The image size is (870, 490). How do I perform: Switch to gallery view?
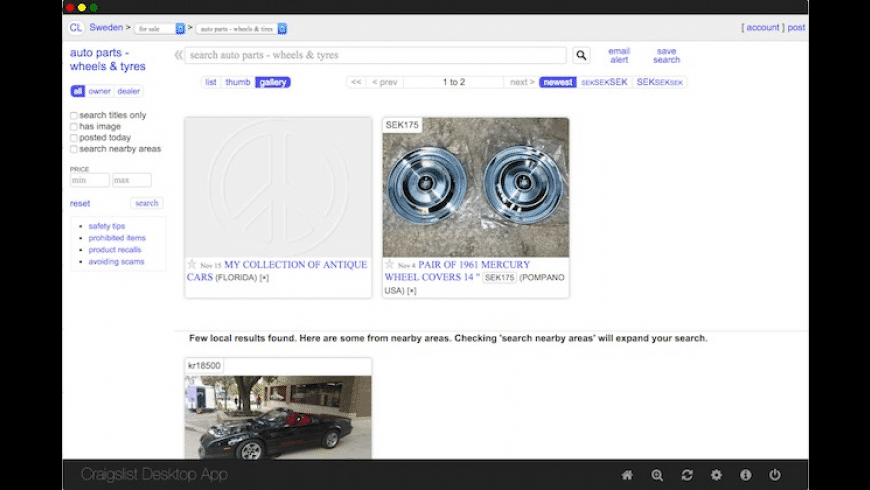[x=273, y=82]
